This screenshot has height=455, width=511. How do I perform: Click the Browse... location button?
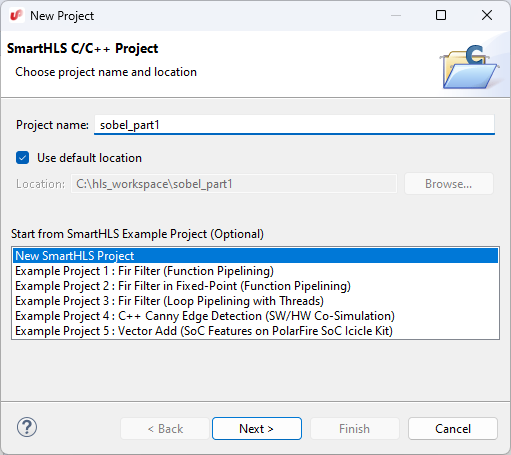point(449,184)
